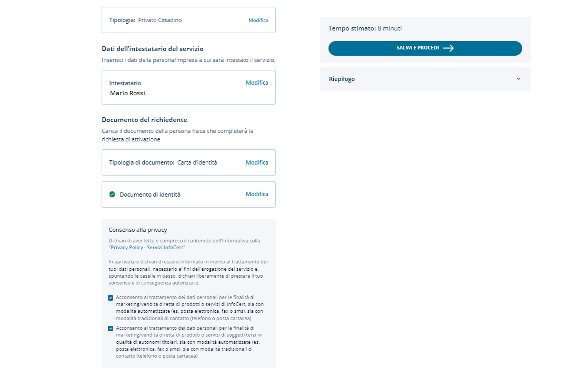
Task: Click Modifica for Tipologia di documento
Action: pos(257,162)
